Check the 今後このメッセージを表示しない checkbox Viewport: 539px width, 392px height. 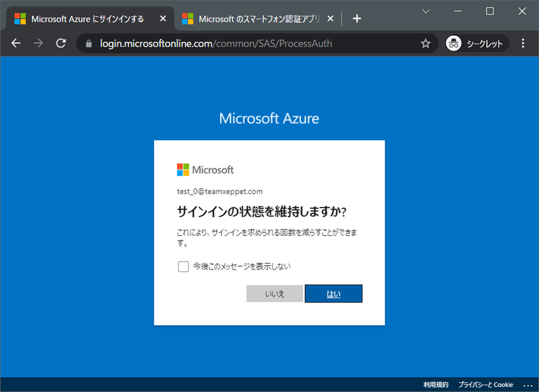[183, 266]
